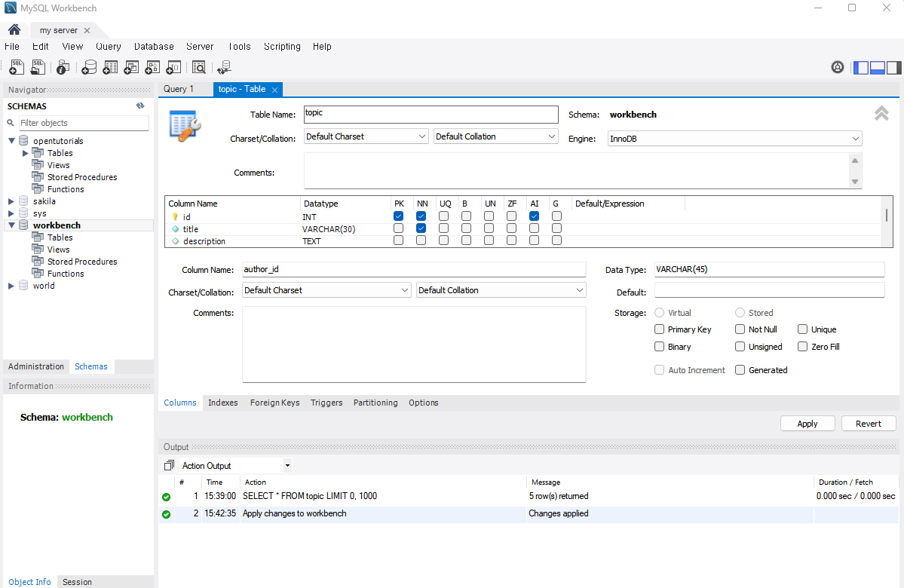
Task: Switch to Administration navigator tab
Action: pyautogui.click(x=35, y=366)
